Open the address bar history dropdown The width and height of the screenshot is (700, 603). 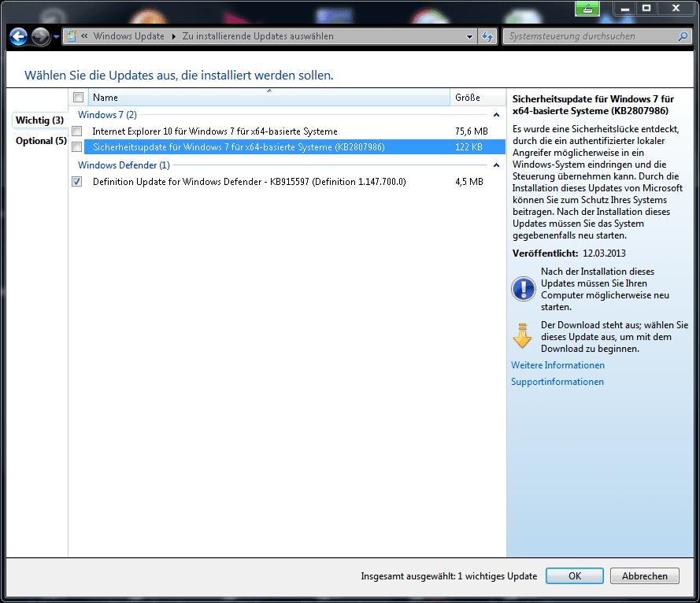point(469,36)
